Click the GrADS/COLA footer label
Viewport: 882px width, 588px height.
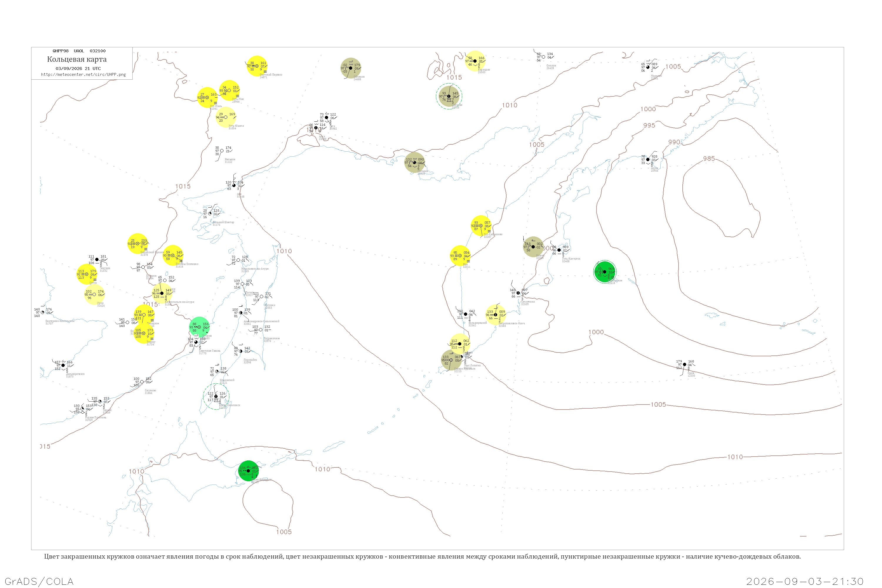(x=39, y=581)
